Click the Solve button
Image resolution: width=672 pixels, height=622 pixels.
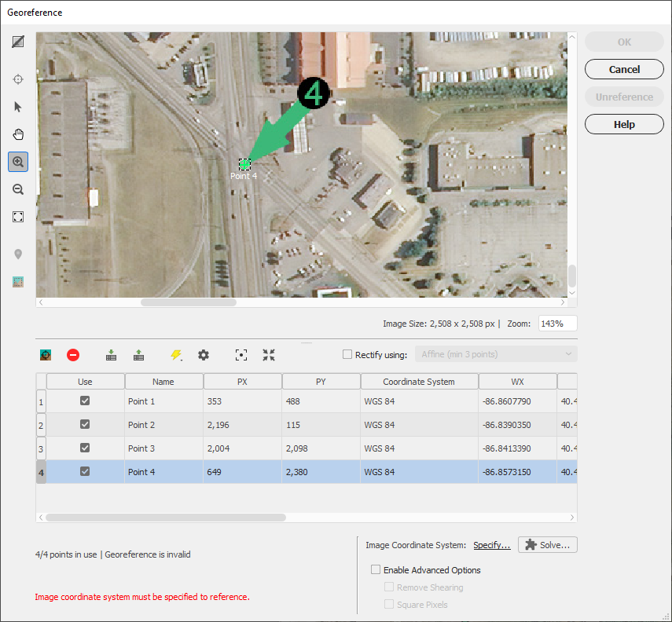[548, 545]
